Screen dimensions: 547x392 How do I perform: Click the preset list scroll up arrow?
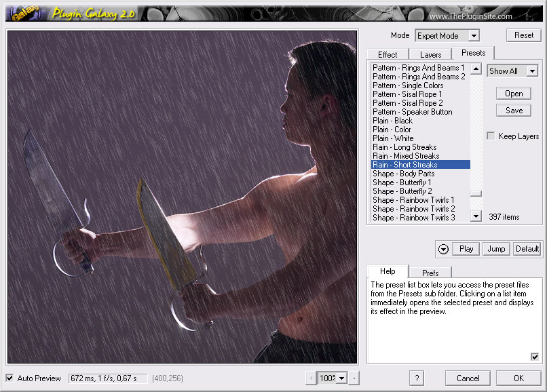coord(476,68)
